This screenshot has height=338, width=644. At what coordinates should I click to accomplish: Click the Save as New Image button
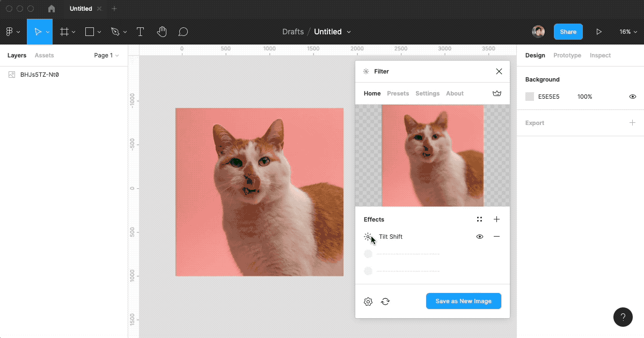click(x=463, y=301)
